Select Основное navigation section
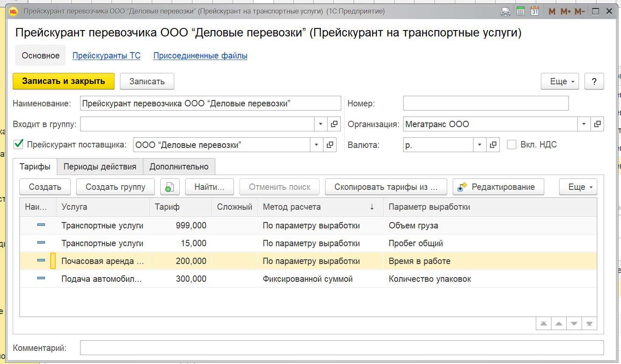The image size is (621, 364). (x=41, y=56)
